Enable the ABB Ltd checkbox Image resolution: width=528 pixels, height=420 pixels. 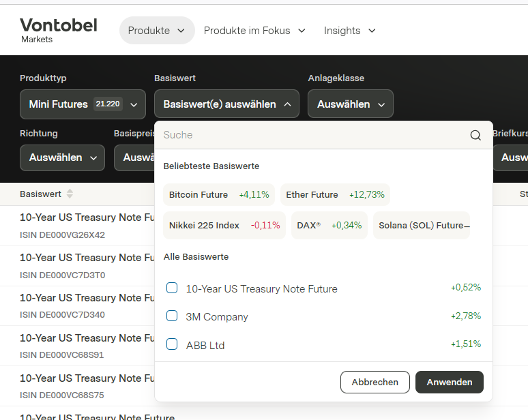(172, 344)
